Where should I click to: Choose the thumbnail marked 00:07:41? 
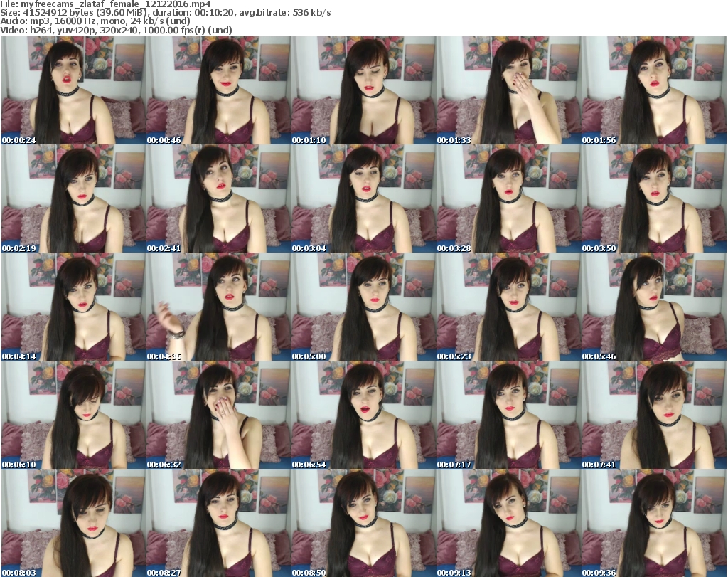pyautogui.click(x=654, y=415)
